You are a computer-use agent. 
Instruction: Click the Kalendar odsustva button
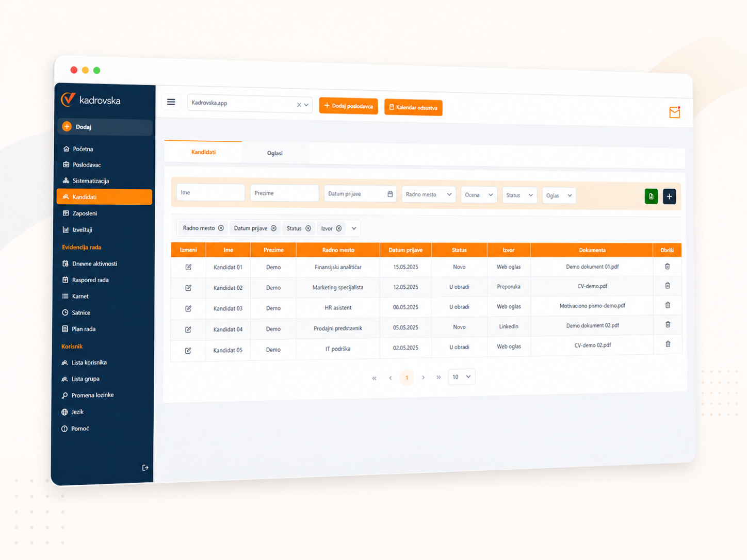(x=413, y=107)
